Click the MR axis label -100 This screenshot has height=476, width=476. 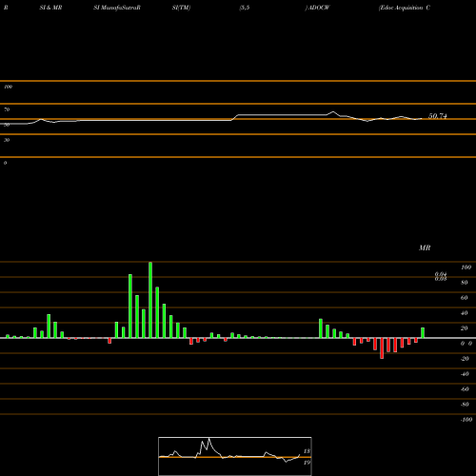[x=466, y=420]
